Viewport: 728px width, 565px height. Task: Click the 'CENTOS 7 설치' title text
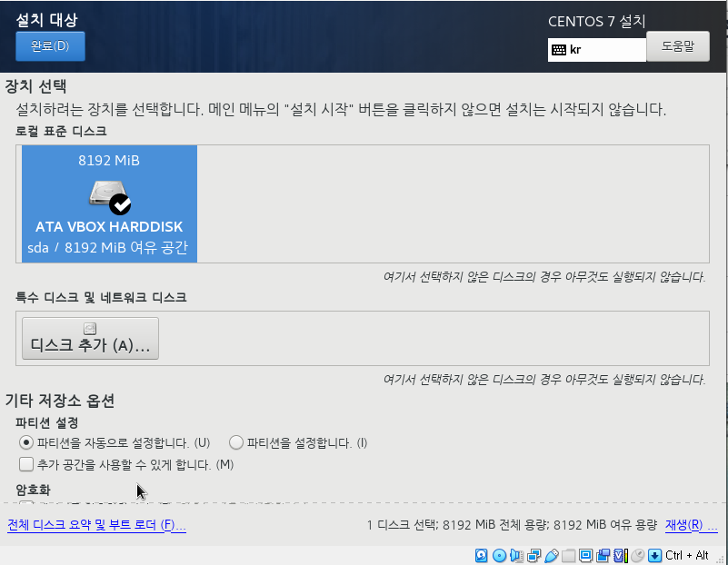pos(596,21)
